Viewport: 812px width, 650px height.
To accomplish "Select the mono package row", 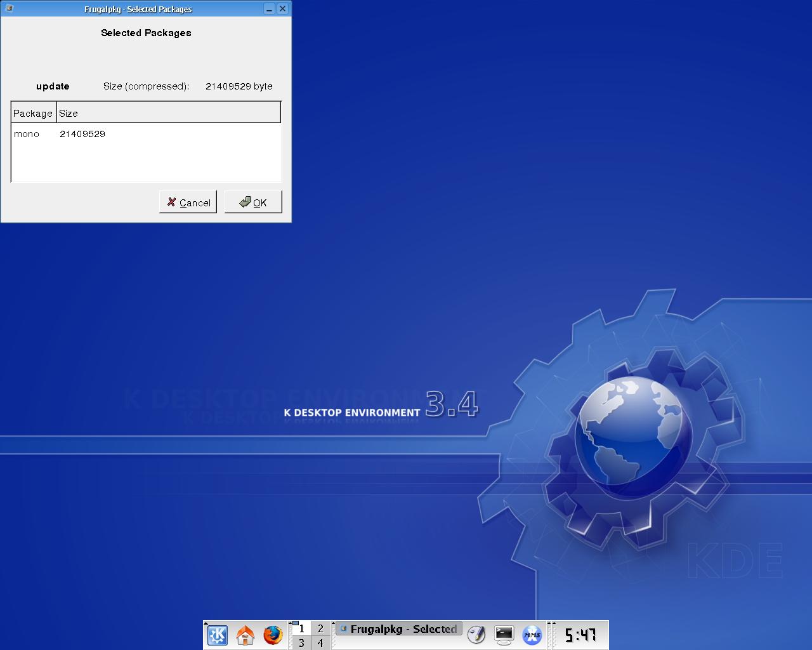I will click(x=146, y=134).
